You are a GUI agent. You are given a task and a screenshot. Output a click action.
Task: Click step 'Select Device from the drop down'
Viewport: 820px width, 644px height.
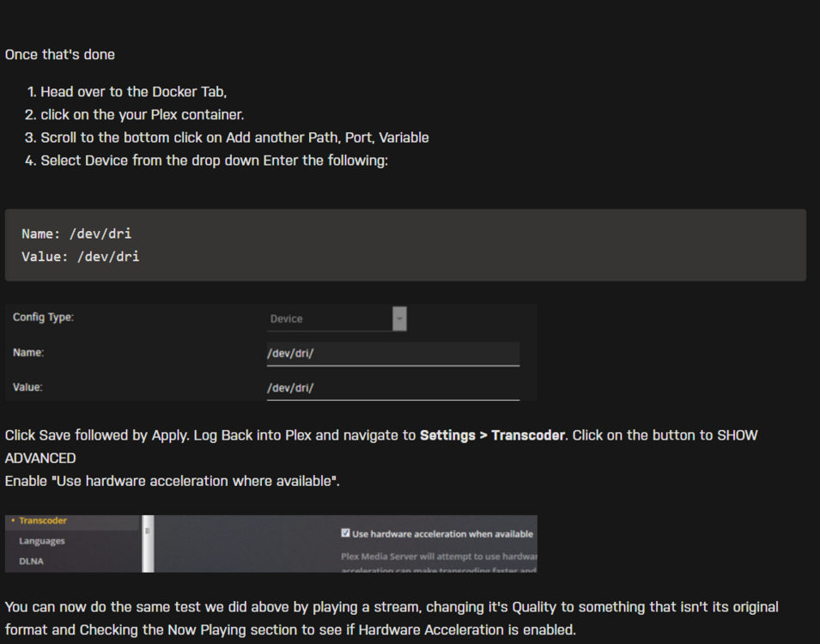pyautogui.click(x=215, y=161)
